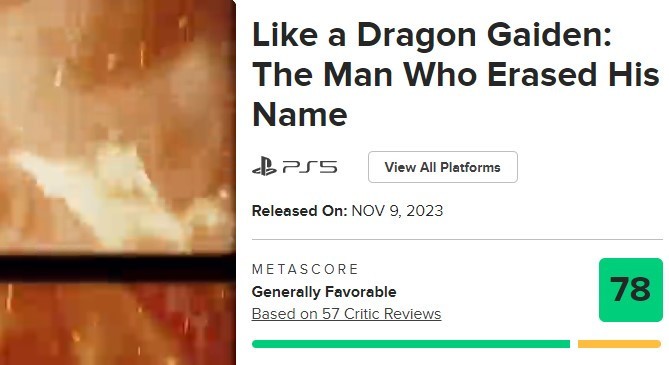Screen dimensions: 669x365
Task: Click the Generally Favorable rating text
Action: pyautogui.click(x=324, y=292)
